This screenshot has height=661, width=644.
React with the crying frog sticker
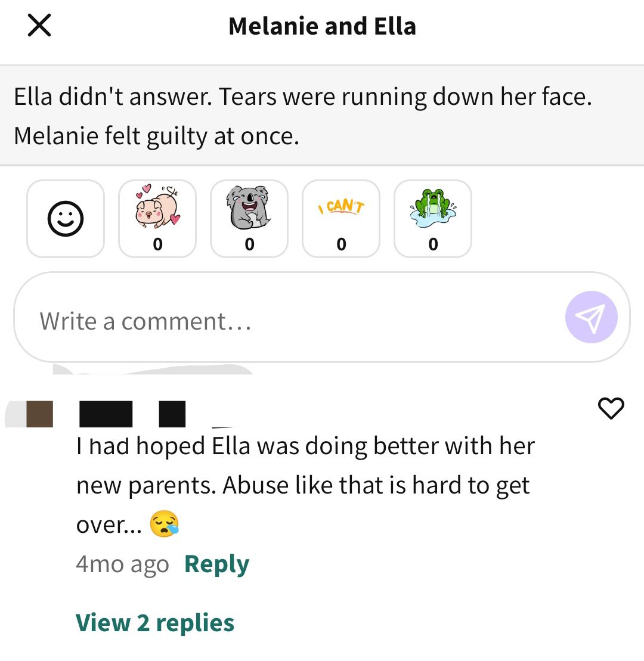[433, 218]
